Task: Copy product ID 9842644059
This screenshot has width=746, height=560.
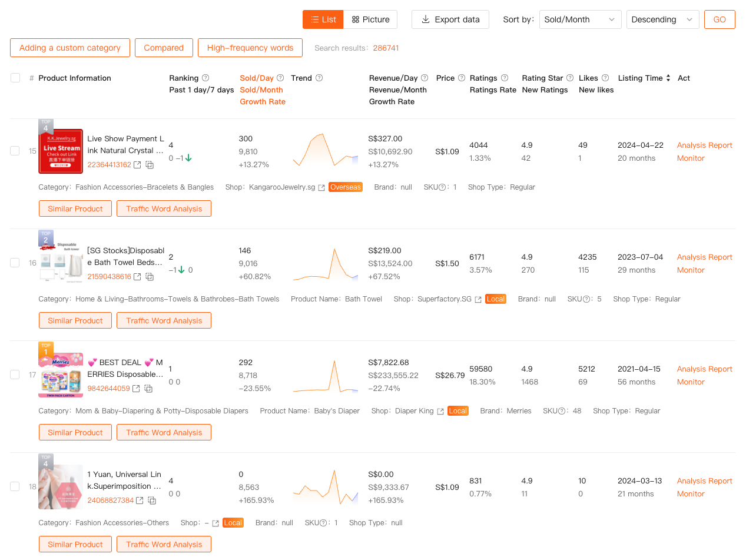Action: [148, 389]
